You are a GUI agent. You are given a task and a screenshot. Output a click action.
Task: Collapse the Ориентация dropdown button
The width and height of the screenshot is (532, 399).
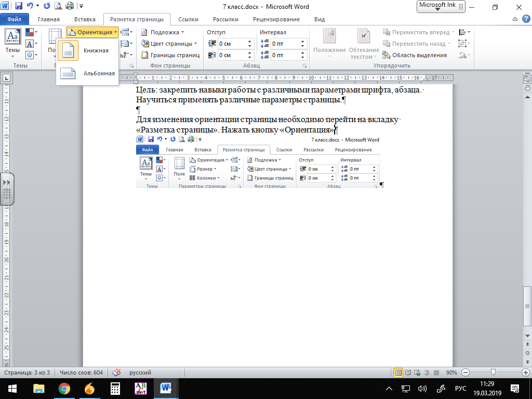pos(92,32)
